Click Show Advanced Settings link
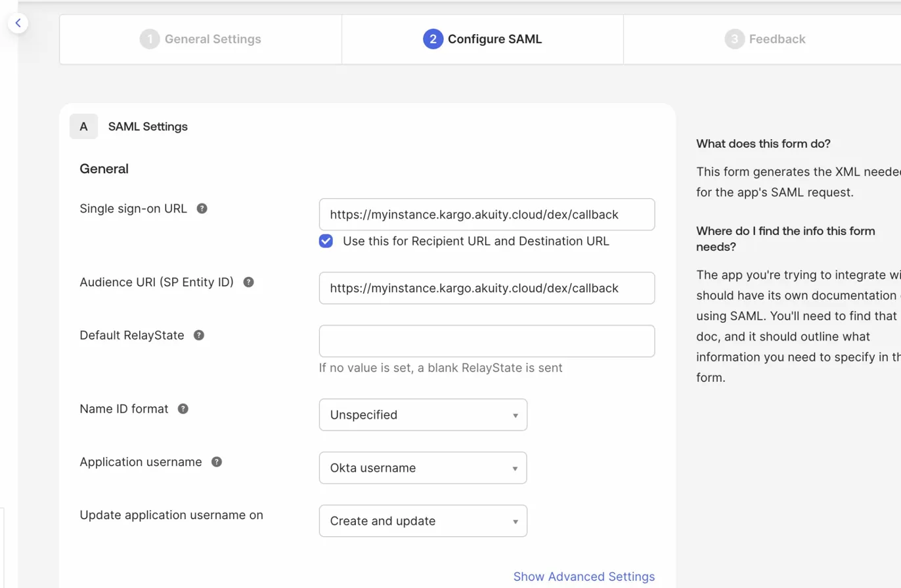 coord(584,577)
